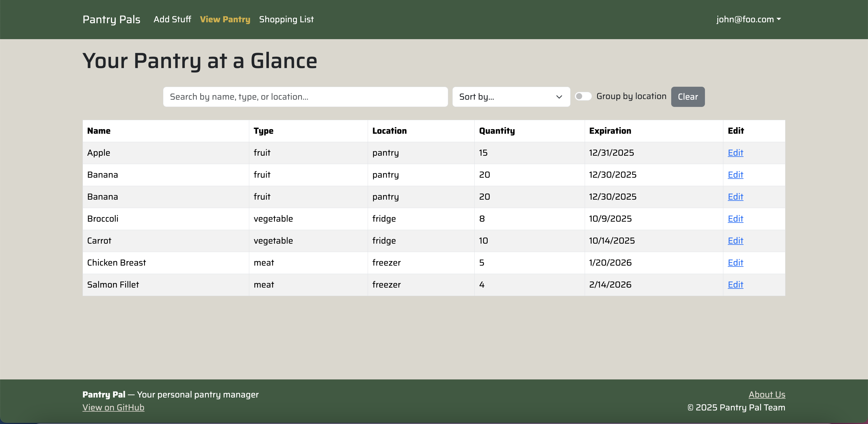Screen dimensions: 868x424
Task: Click the Name column header
Action: coord(99,131)
